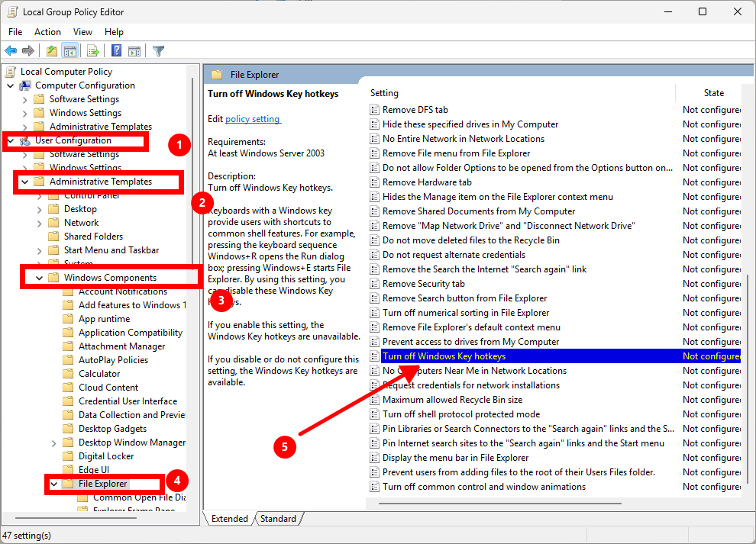Viewport: 756px width, 544px height.
Task: Open the View menu
Action: click(x=82, y=32)
